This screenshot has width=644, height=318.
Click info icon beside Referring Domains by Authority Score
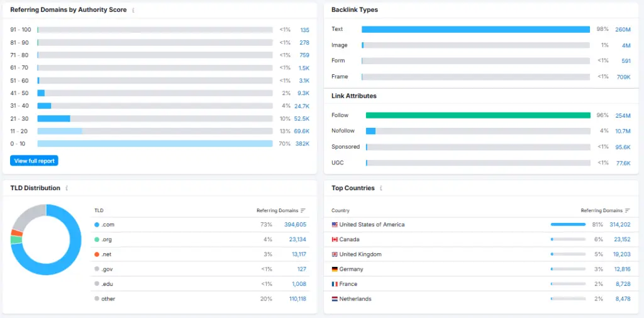133,10
